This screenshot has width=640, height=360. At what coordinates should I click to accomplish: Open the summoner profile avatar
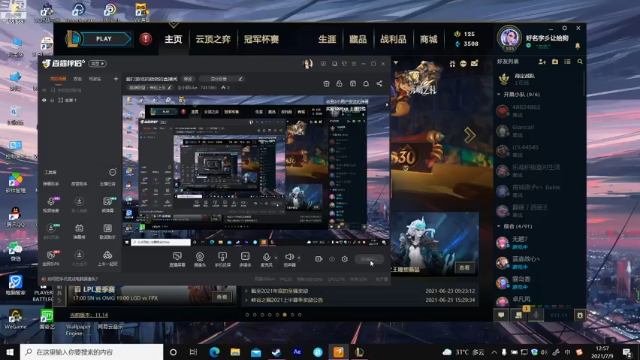point(509,38)
